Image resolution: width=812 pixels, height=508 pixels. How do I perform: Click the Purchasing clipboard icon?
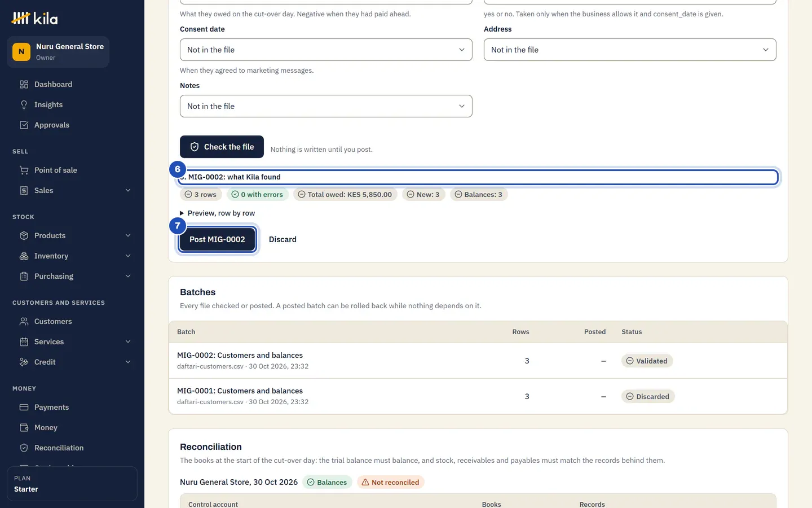pyautogui.click(x=24, y=276)
